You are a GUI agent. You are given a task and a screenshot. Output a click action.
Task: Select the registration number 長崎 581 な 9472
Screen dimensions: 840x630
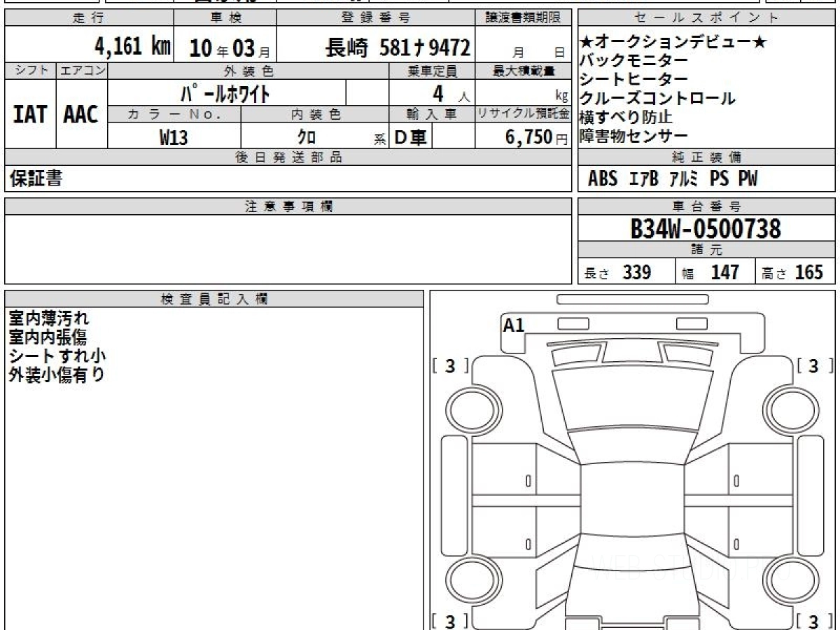398,48
